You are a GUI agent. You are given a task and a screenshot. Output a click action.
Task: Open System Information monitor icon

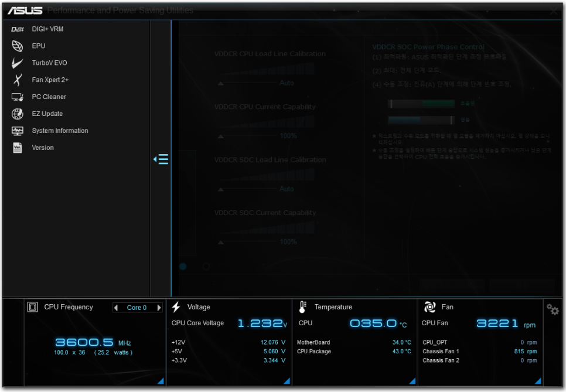pos(18,131)
